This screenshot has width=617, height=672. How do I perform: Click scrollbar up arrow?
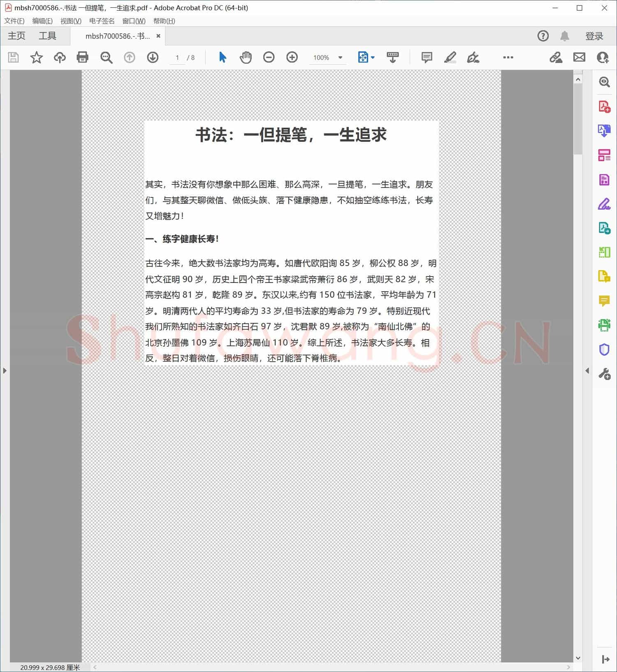point(578,79)
